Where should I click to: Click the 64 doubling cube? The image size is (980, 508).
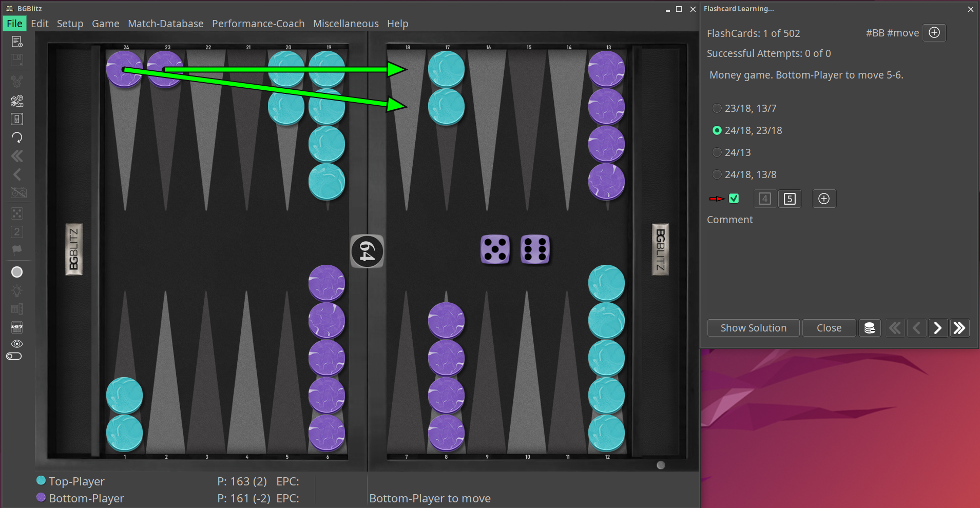[367, 251]
